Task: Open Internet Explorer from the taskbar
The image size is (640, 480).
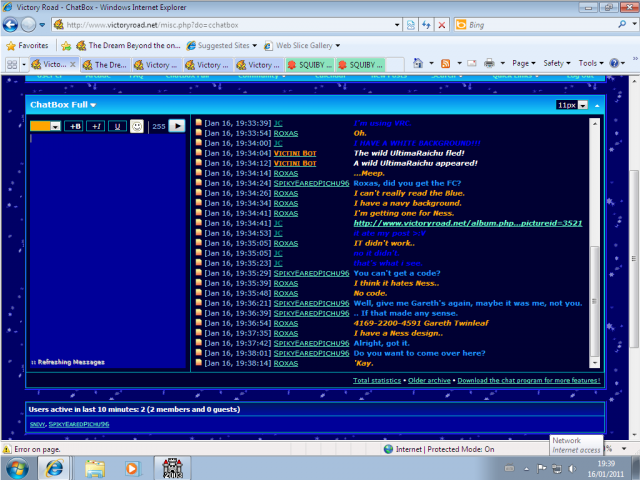Action: click(54, 467)
